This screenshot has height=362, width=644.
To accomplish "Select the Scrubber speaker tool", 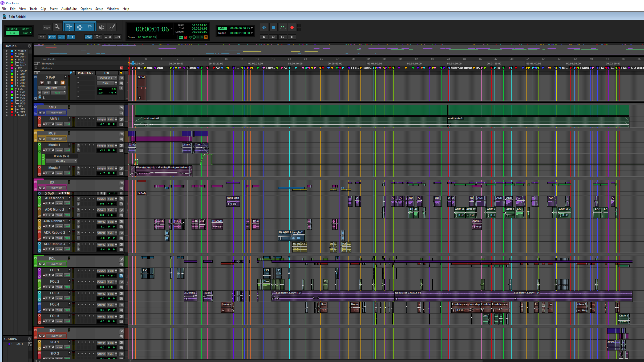I will point(101,27).
